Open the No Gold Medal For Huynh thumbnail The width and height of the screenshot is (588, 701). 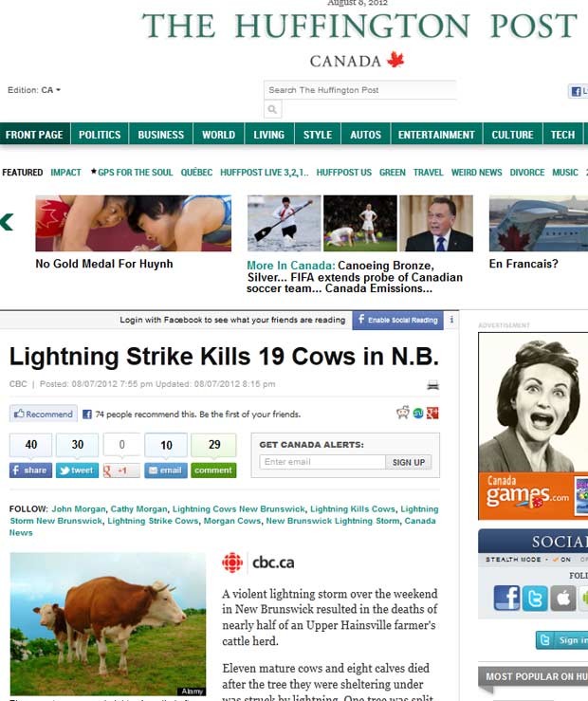click(134, 223)
